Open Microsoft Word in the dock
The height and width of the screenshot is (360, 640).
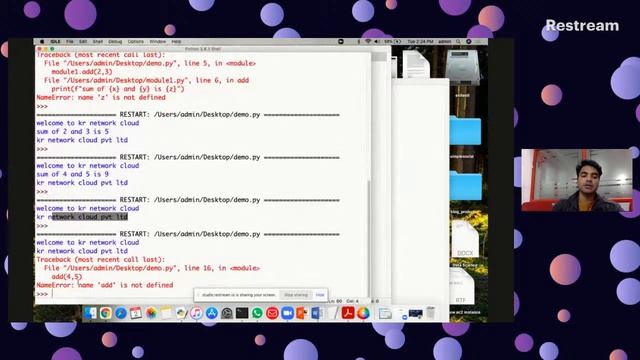[x=316, y=313]
